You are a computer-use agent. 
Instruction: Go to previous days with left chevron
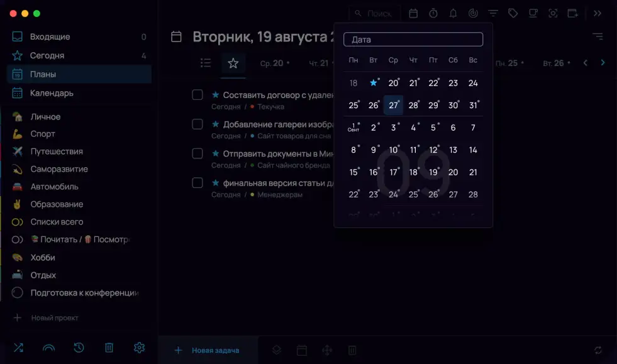click(x=586, y=63)
